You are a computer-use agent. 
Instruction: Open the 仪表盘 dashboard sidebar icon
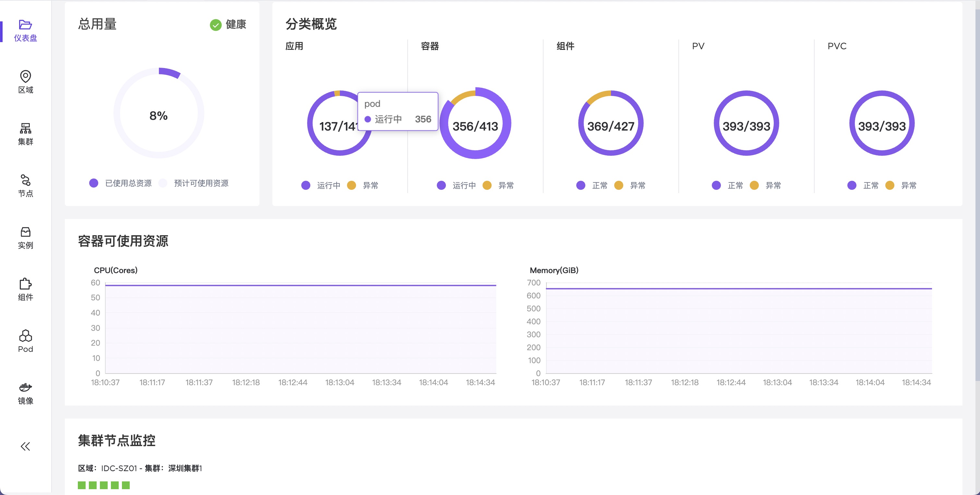pos(25,25)
